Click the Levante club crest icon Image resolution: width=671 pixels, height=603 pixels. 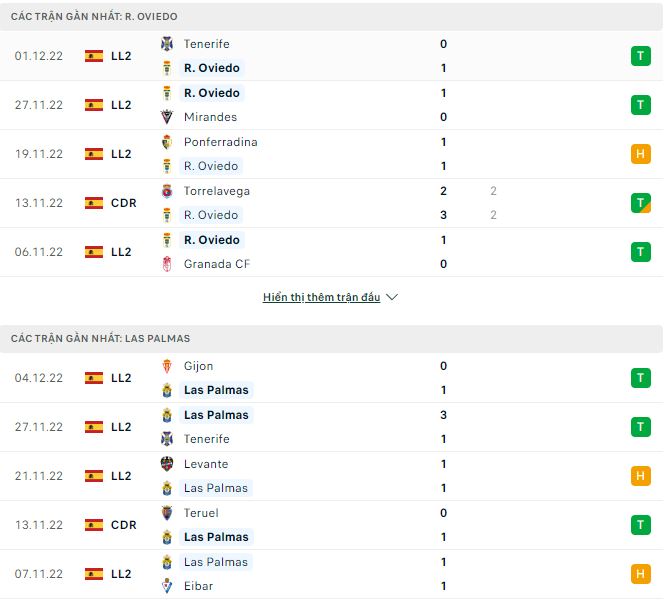tap(167, 464)
